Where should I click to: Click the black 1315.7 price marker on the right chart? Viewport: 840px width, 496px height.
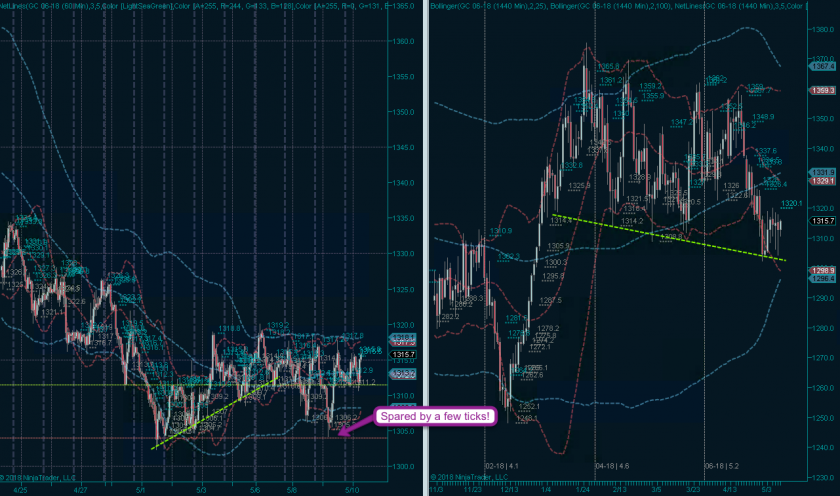click(x=822, y=221)
